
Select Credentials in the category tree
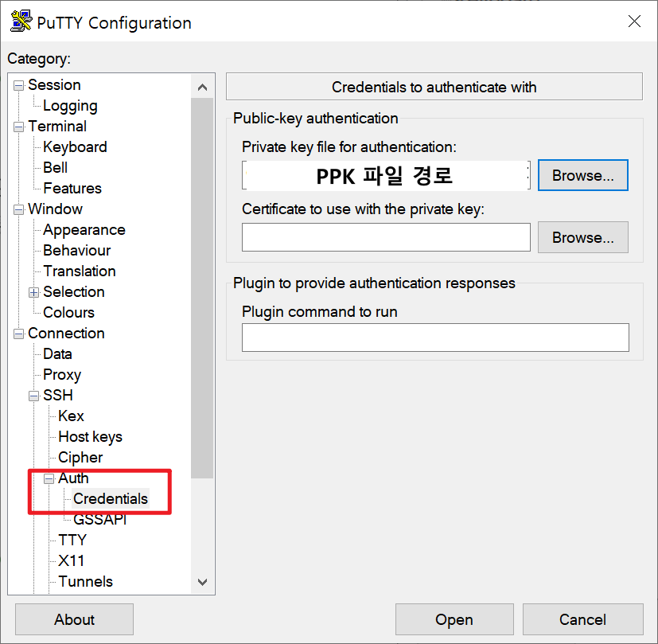pos(111,499)
